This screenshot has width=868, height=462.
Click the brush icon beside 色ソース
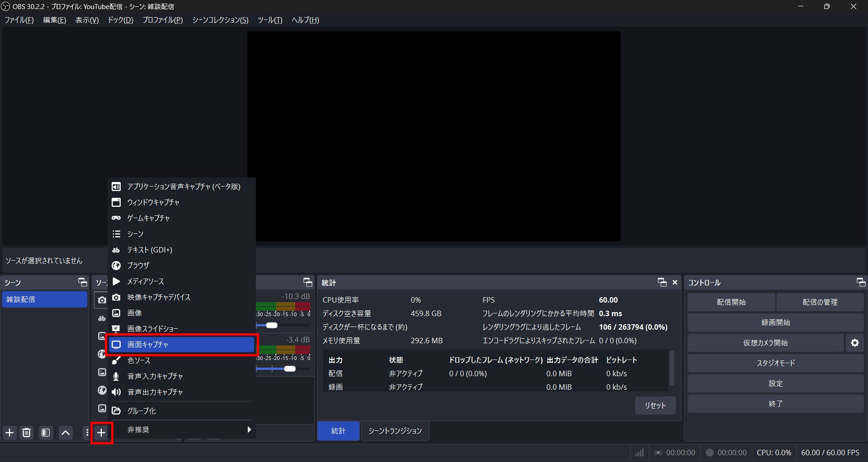(116, 360)
